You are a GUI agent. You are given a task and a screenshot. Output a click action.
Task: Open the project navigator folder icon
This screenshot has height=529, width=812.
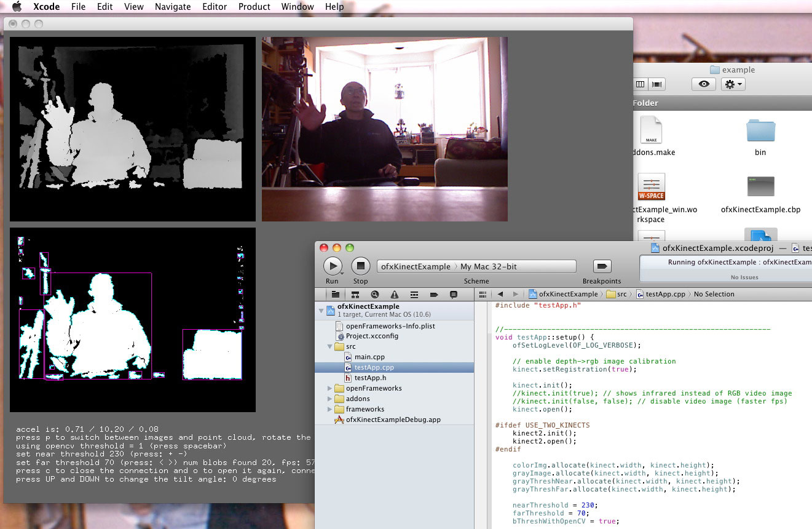coord(335,295)
